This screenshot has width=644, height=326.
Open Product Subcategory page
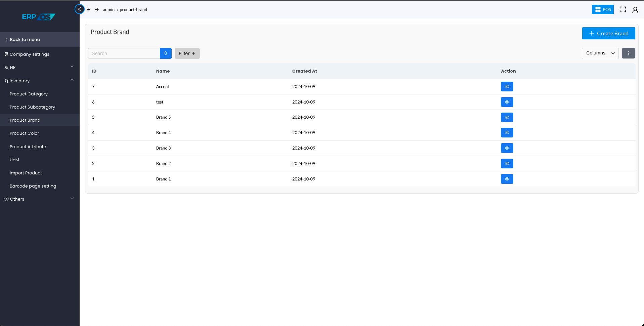pos(32,107)
